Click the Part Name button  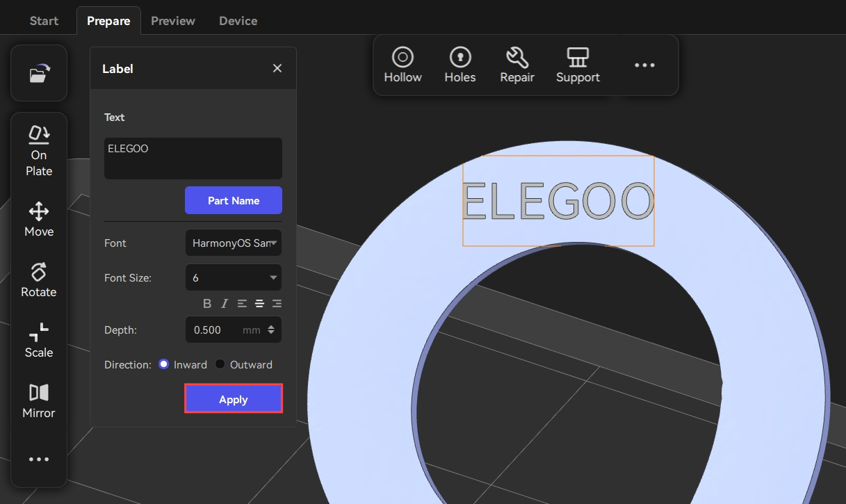pos(234,200)
